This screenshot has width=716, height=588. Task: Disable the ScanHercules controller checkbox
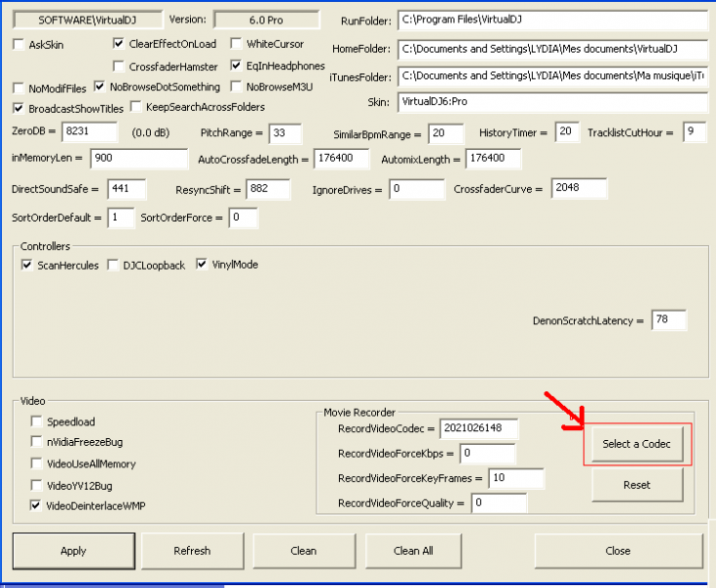tap(26, 265)
